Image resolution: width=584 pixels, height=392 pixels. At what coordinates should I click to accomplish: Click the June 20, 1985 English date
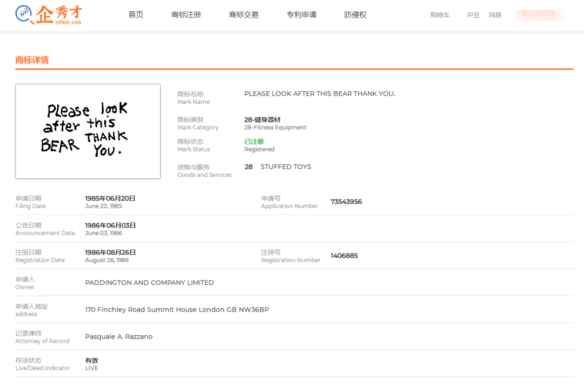coord(103,206)
